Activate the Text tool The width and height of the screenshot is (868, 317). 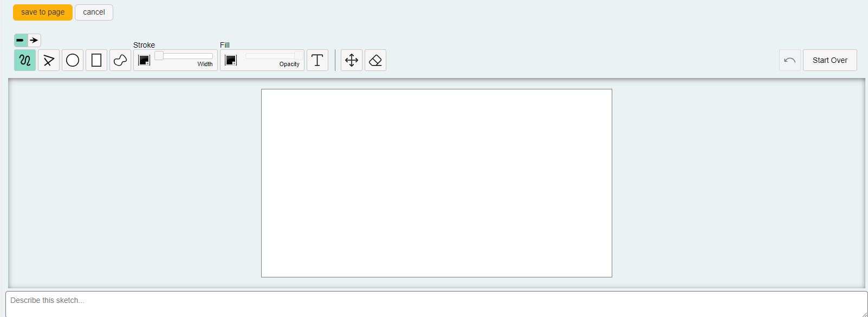pos(318,60)
